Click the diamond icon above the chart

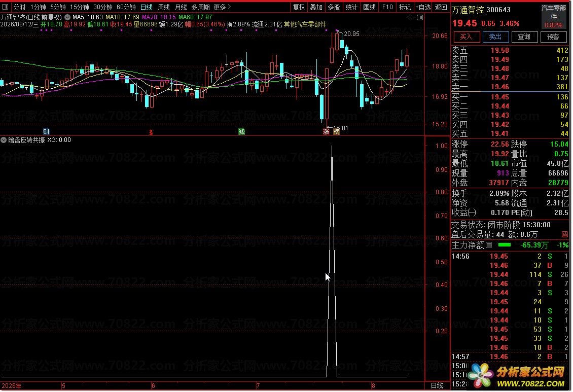pyautogui.click(x=410, y=18)
